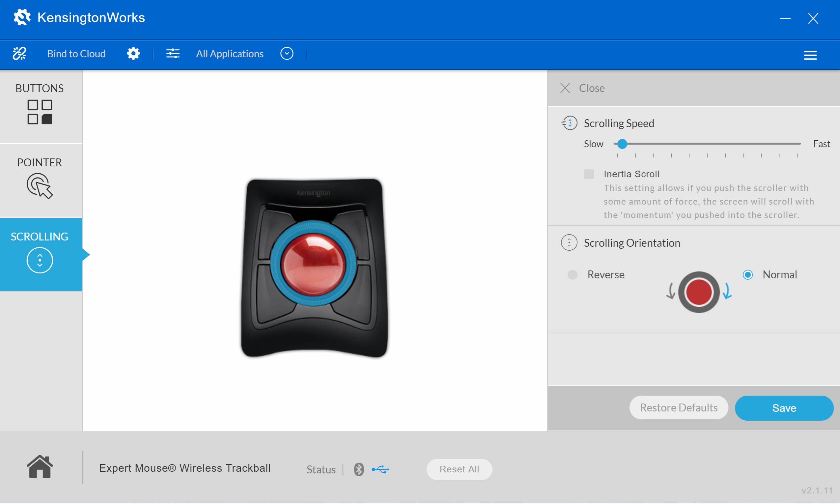
Task: Click Reset All button
Action: (x=459, y=469)
